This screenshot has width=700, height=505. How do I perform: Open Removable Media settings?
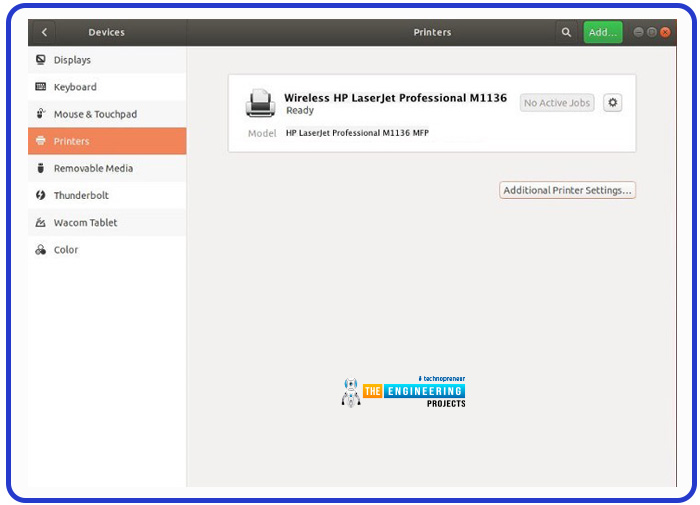coord(107,168)
